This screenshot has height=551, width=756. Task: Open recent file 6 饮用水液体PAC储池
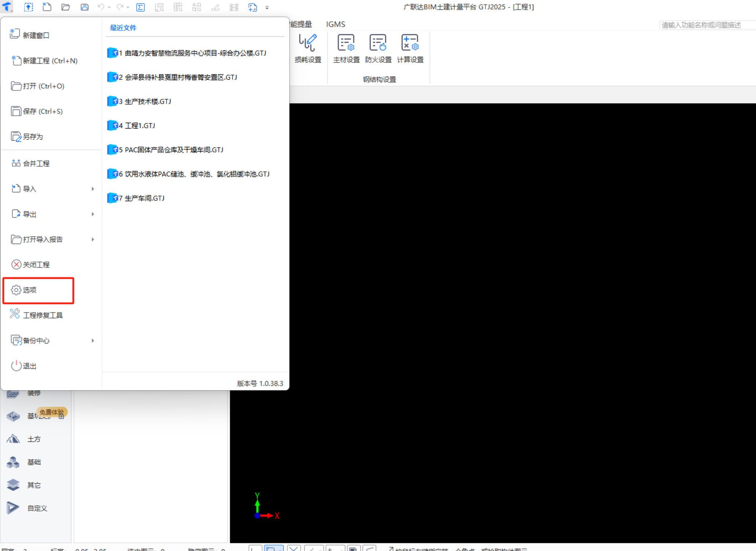pyautogui.click(x=188, y=174)
